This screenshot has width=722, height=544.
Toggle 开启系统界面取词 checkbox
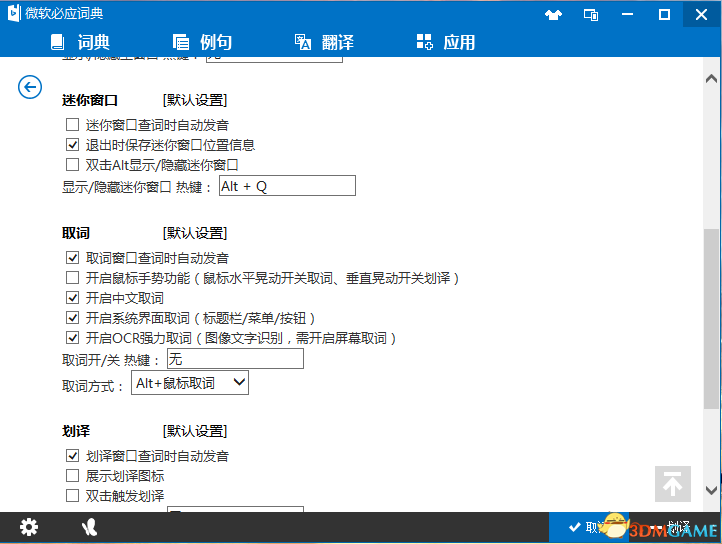click(x=72, y=317)
